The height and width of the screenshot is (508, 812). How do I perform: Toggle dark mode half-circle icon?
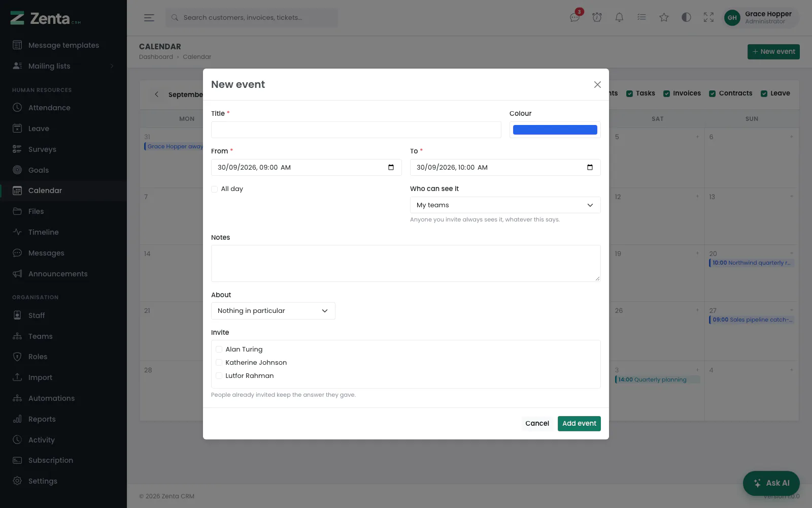coord(686,17)
